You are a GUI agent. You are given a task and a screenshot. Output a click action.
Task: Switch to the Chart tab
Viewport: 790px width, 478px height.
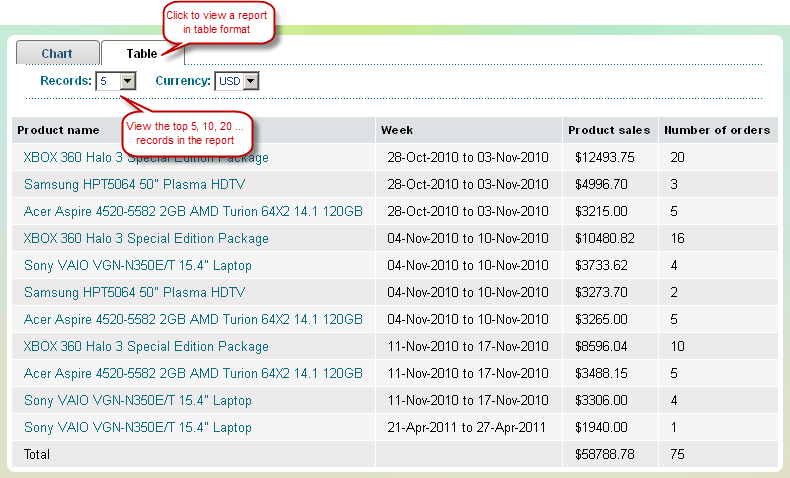pyautogui.click(x=56, y=54)
